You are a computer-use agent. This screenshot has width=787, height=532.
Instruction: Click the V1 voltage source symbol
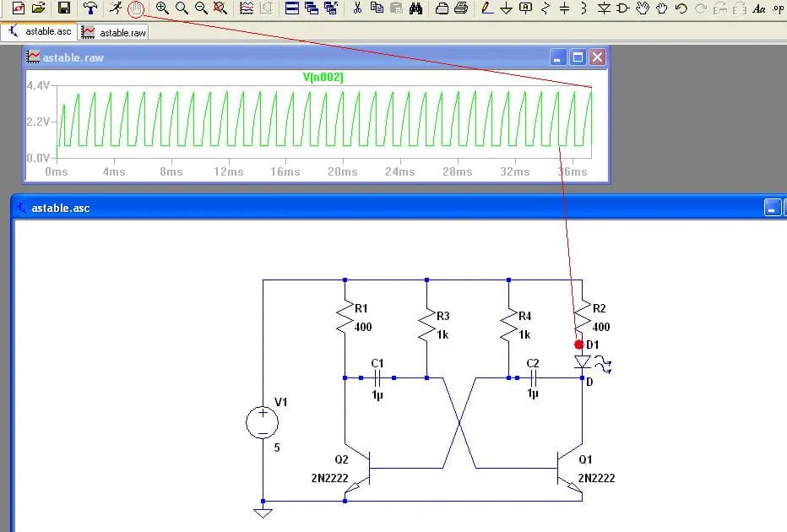263,422
